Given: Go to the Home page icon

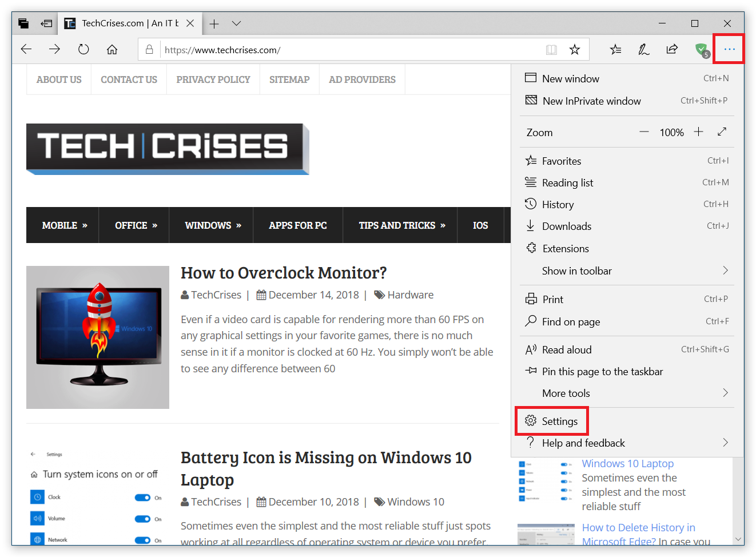Looking at the screenshot, I should coord(112,49).
